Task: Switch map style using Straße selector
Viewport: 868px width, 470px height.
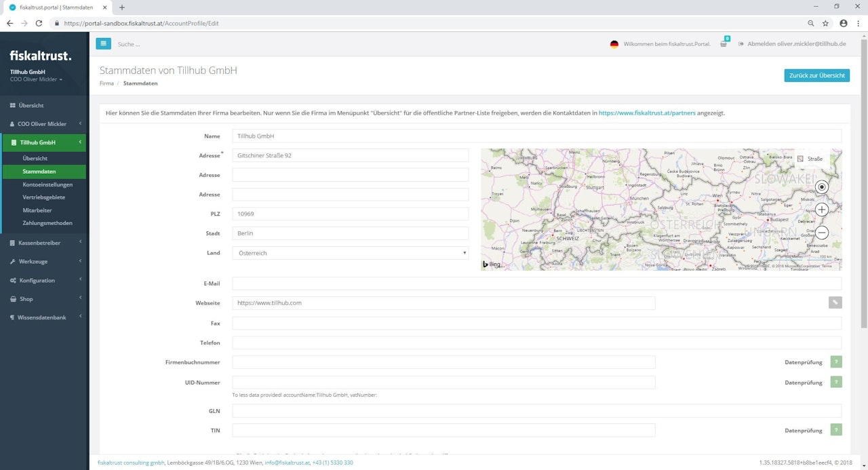Action: (x=810, y=159)
